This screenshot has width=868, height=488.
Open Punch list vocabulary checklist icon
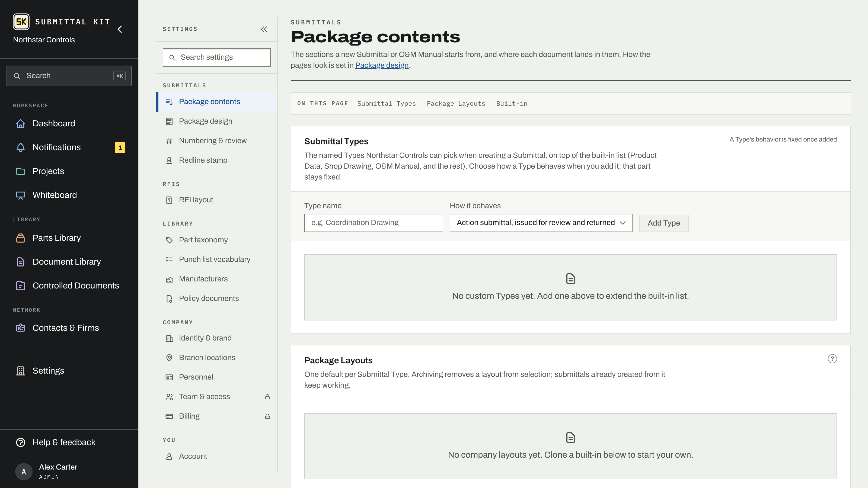pos(169,260)
